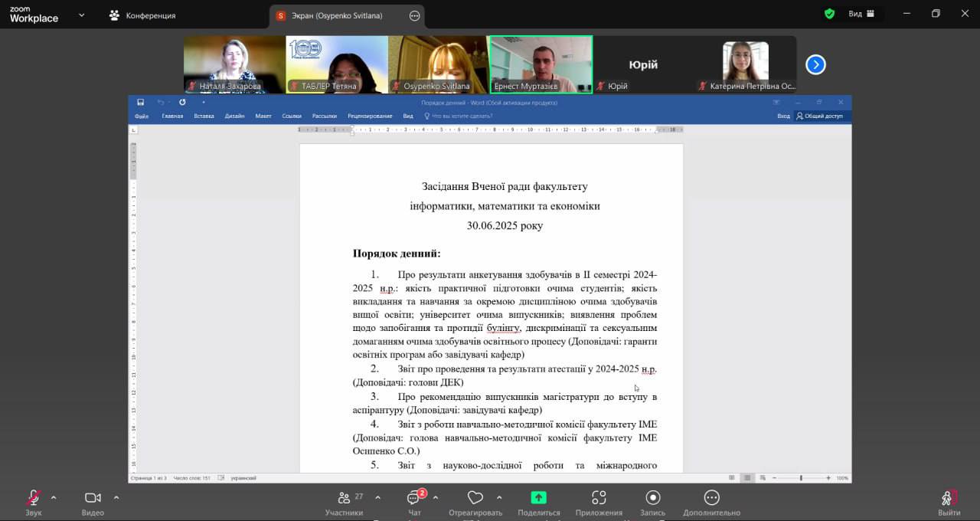
Task: Open the Дополнительно more options menu
Action: (x=711, y=498)
